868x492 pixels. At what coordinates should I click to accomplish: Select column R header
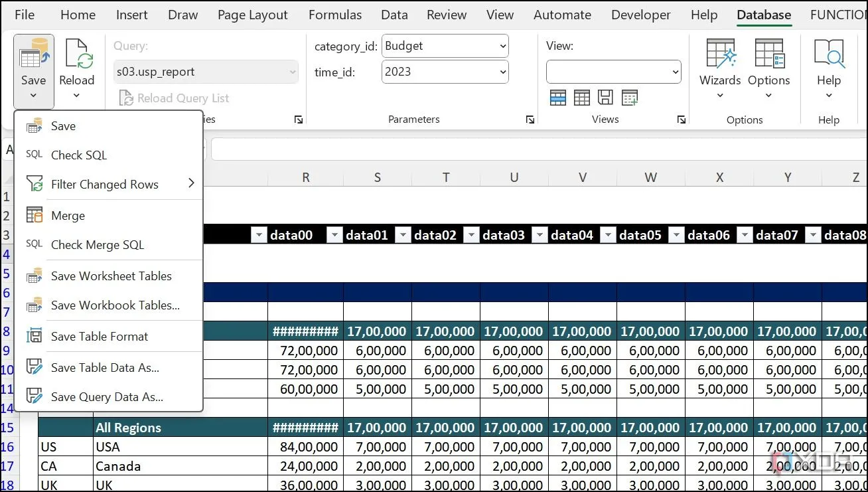pos(306,177)
